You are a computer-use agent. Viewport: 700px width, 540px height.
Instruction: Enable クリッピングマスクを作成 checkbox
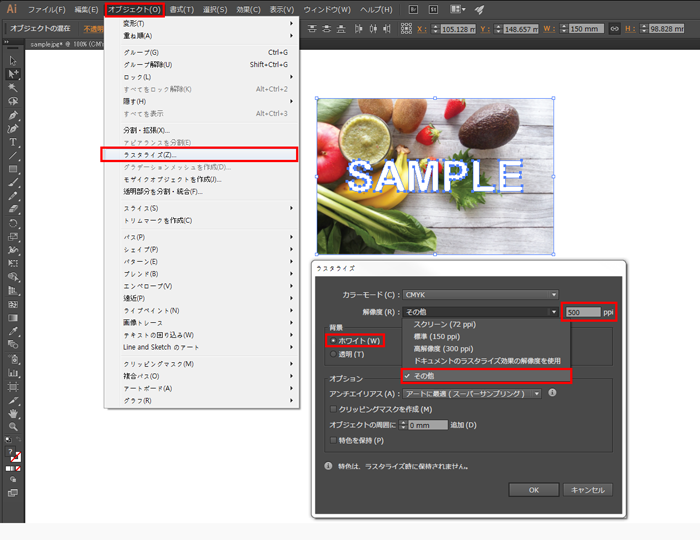tap(333, 409)
